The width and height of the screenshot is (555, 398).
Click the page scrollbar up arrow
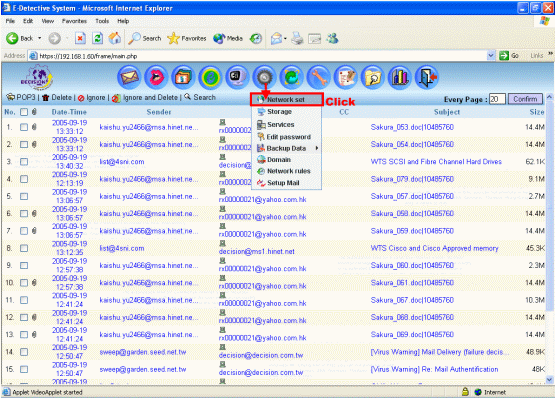click(x=549, y=96)
